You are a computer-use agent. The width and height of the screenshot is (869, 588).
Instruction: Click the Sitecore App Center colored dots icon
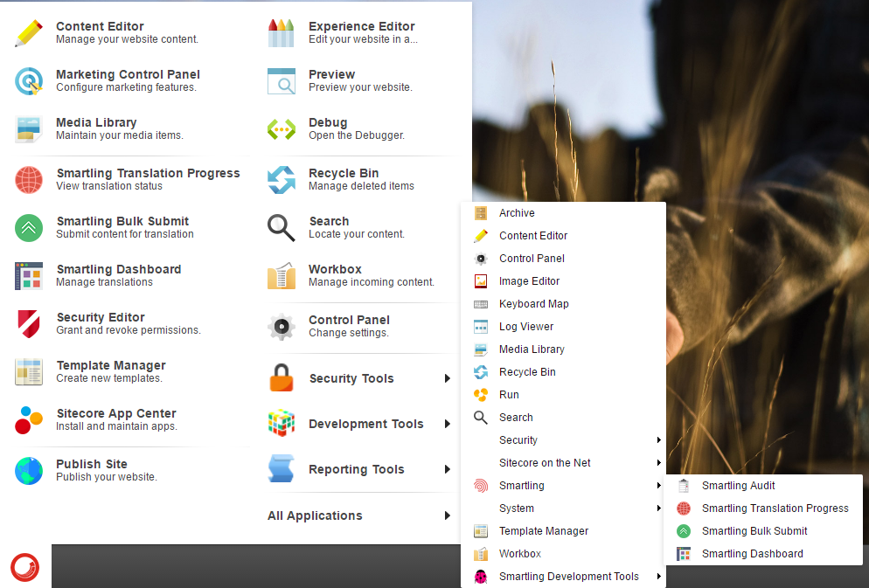tap(29, 419)
